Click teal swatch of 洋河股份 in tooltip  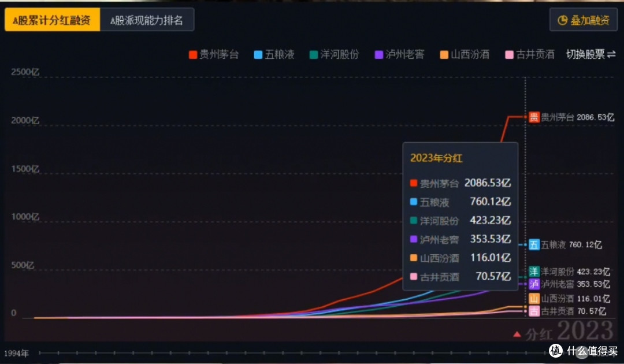pyautogui.click(x=414, y=220)
